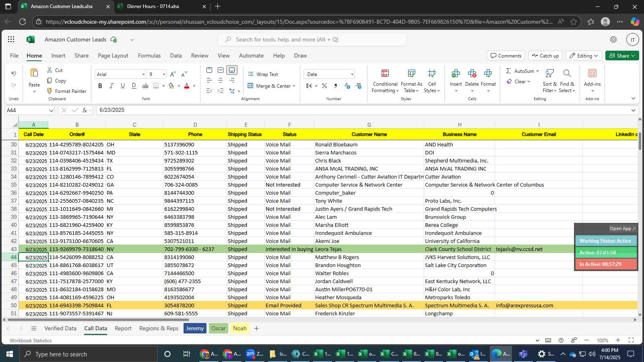This screenshot has height=362, width=644.
Task: Switch to the Data ribbon tab
Action: click(x=176, y=56)
